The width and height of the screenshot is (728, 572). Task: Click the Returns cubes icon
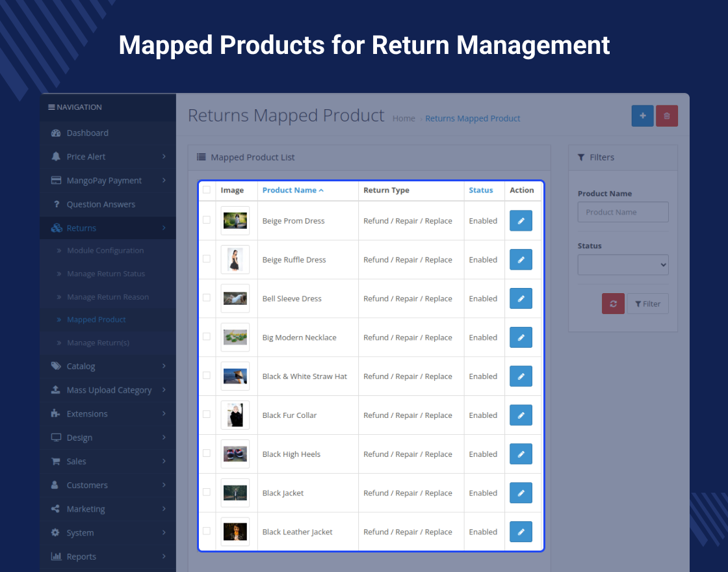56,228
